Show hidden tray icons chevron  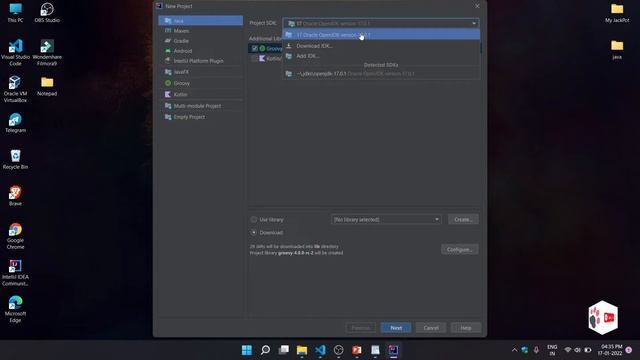click(x=514, y=350)
